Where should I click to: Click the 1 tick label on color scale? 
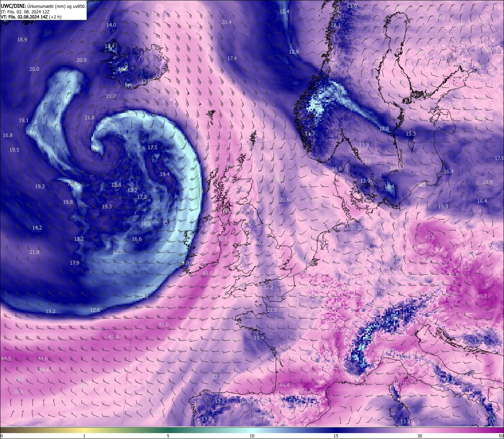(x=84, y=436)
